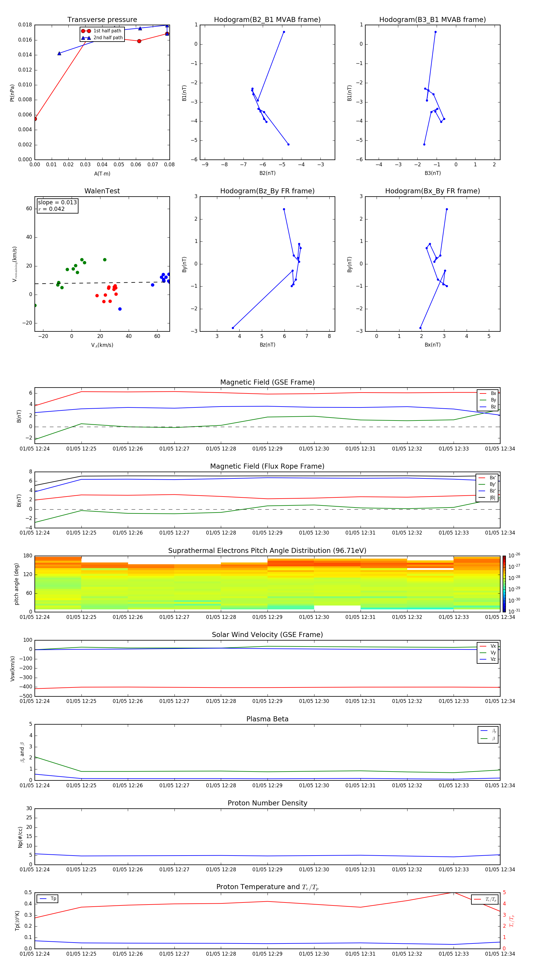Screen dimensions: 535x980
Task: Click the 'Tp(10⁶K)' y-axis label
Action: [17, 921]
